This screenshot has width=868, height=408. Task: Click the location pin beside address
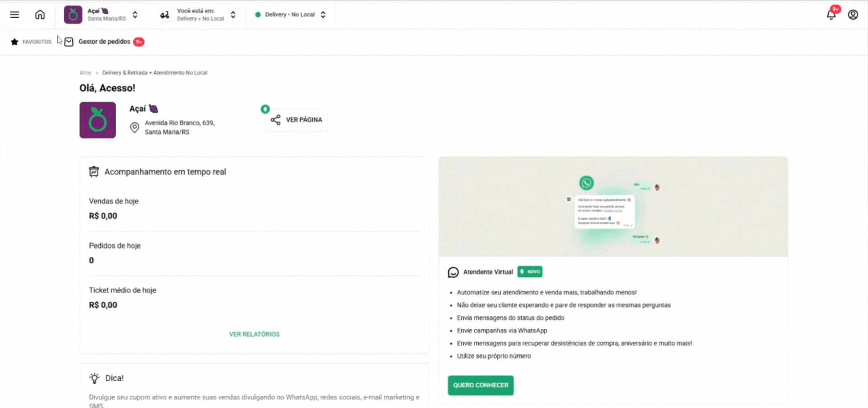[x=134, y=128]
